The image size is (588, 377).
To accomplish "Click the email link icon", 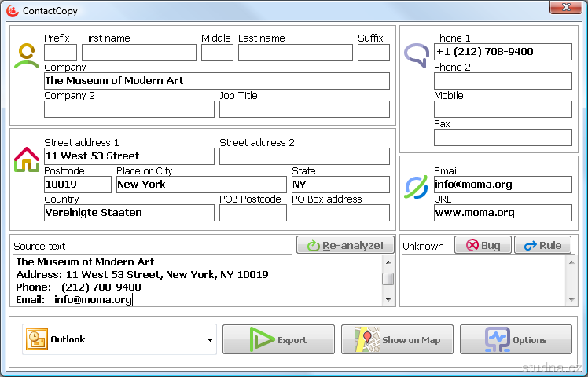I will click(x=417, y=187).
